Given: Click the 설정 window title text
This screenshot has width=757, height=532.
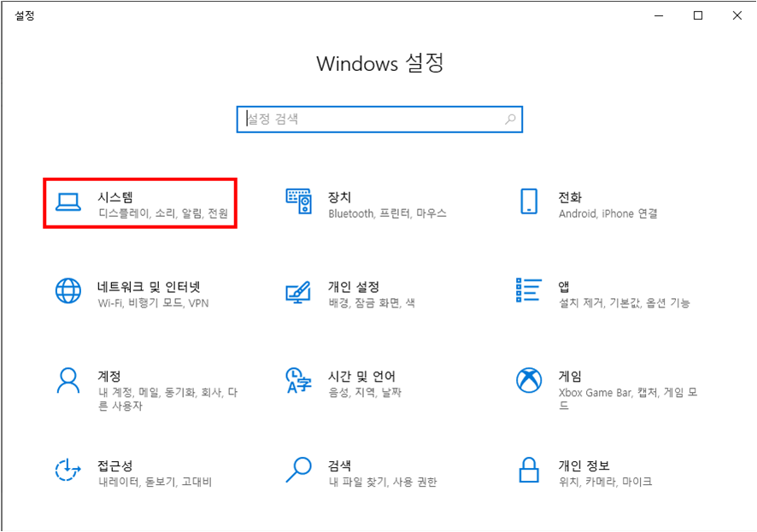Looking at the screenshot, I should click(25, 15).
